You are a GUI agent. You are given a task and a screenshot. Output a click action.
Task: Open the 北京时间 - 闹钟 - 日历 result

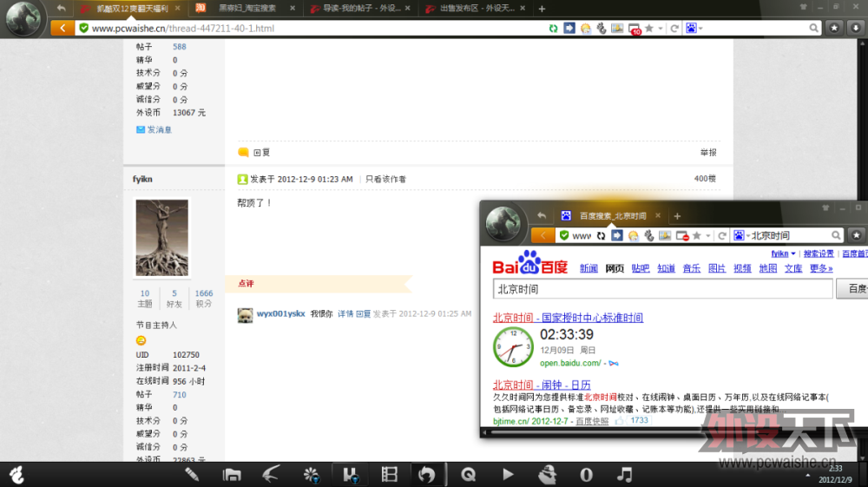click(x=542, y=385)
